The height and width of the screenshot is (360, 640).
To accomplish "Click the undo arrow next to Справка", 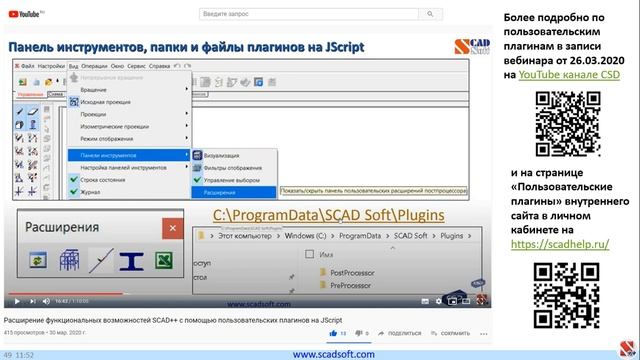I will pos(177,66).
